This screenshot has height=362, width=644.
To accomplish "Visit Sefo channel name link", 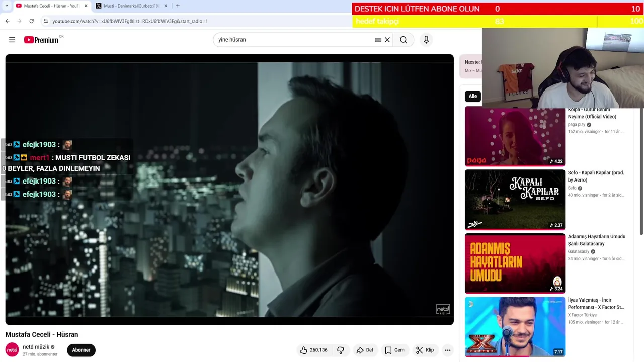I will coord(572,188).
